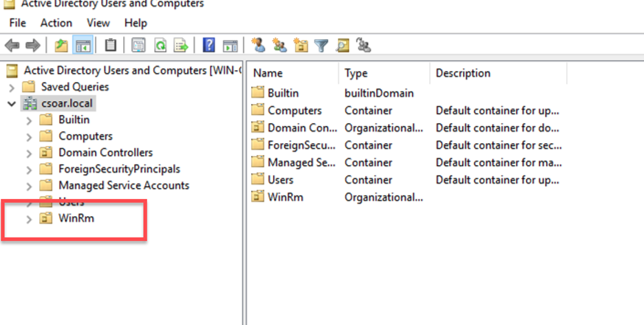This screenshot has width=644, height=325.
Task: Expand the WinRm node in tree
Action: tap(28, 219)
